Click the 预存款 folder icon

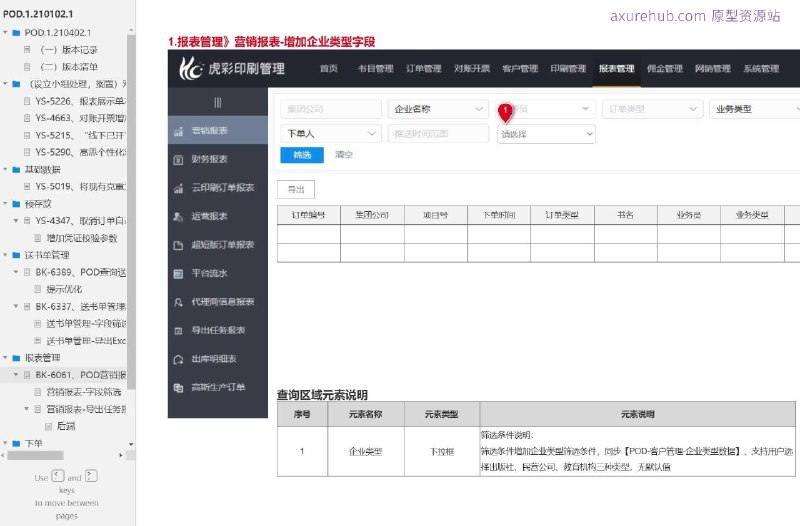(x=16, y=204)
